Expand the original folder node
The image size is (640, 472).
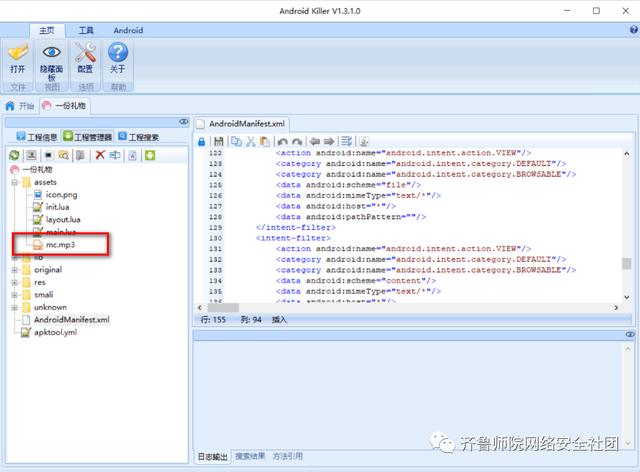(x=15, y=270)
